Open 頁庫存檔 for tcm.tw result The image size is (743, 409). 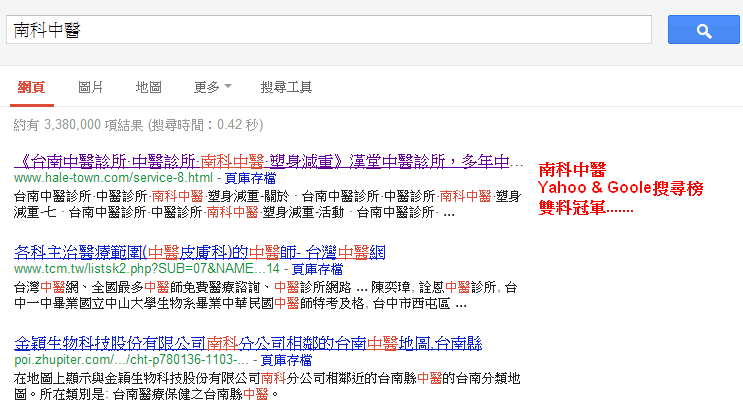tap(316, 269)
